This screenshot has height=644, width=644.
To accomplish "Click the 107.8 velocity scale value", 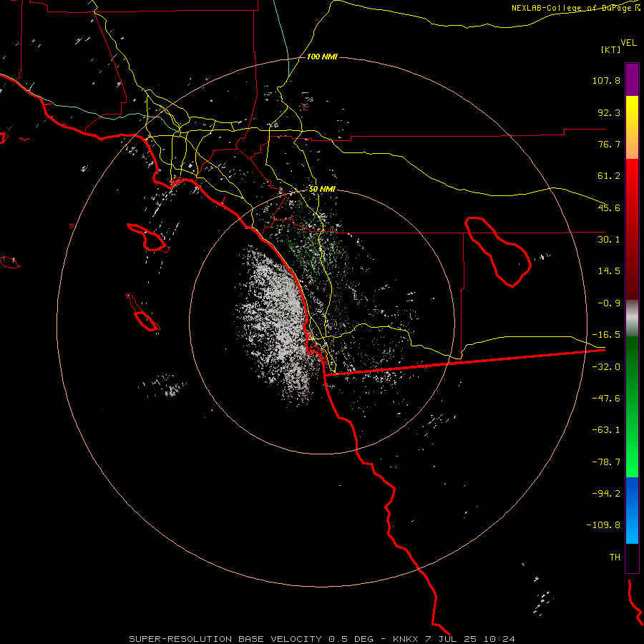I will tap(606, 80).
